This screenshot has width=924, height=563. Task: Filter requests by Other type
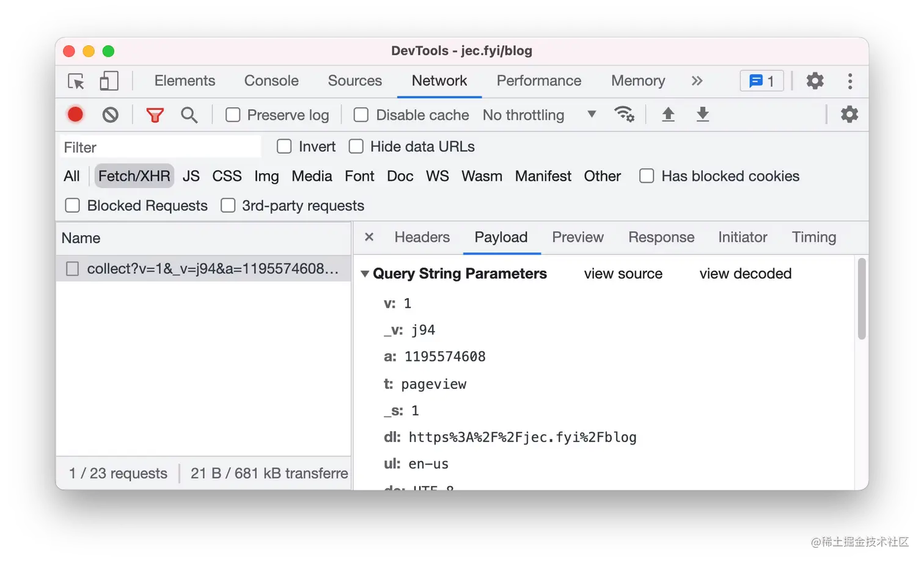pos(603,176)
